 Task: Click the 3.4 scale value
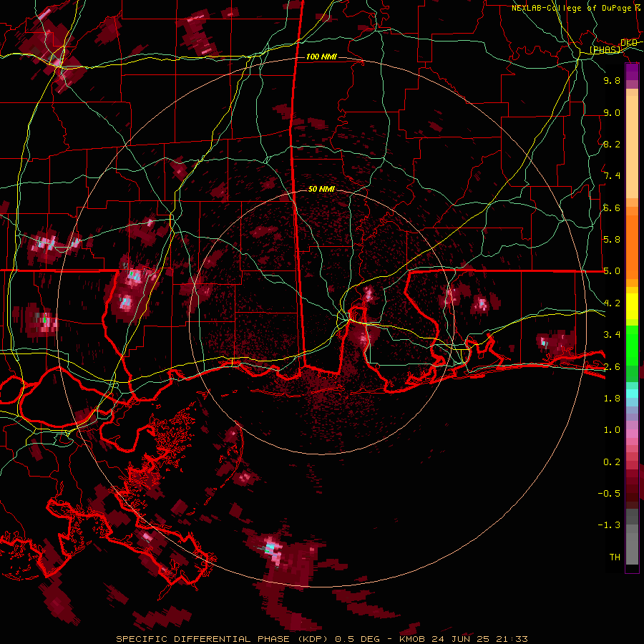click(x=612, y=334)
